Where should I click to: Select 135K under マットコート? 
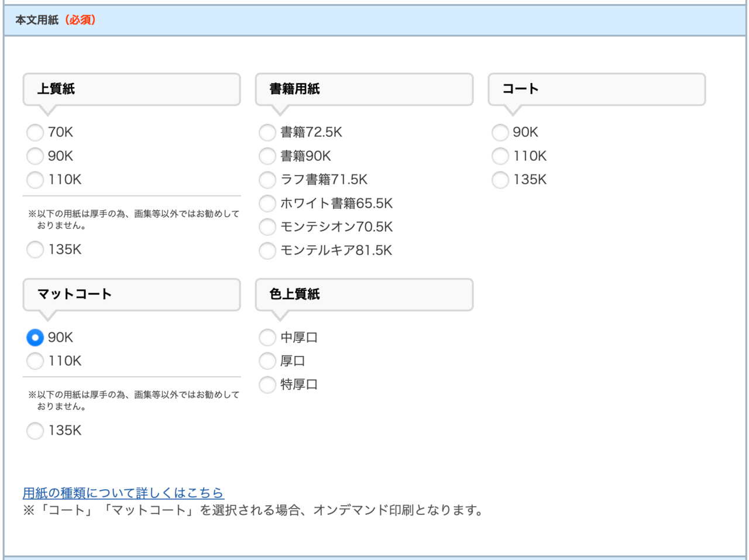35,431
